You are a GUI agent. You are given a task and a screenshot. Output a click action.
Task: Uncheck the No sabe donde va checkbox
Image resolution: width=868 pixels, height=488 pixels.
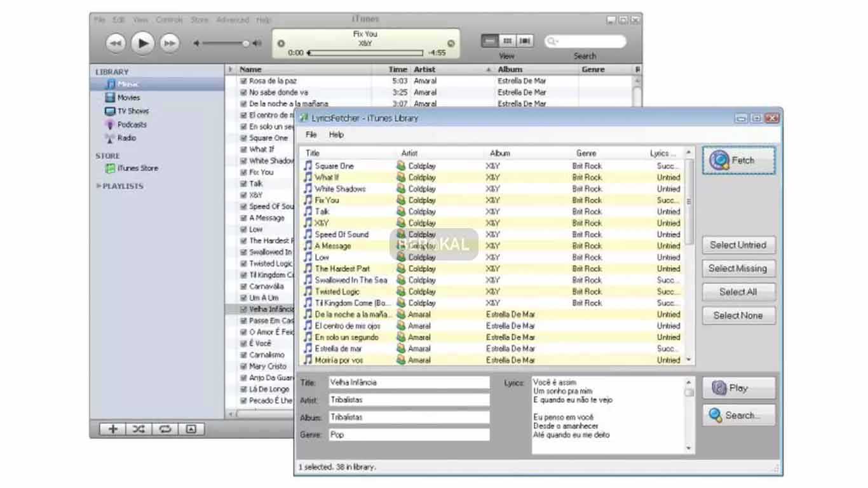[243, 93]
